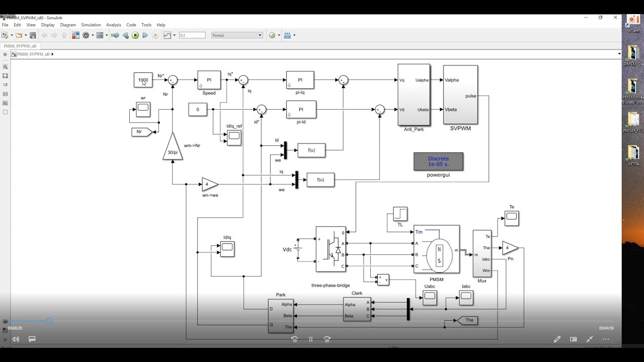
Task: Open Model Configuration gear icon
Action: [x=86, y=35]
